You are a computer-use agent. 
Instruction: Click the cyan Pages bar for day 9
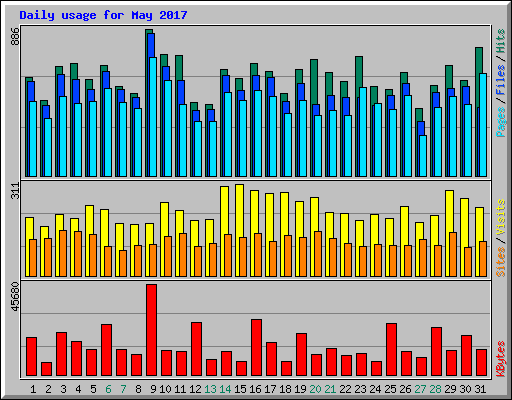pos(153,117)
